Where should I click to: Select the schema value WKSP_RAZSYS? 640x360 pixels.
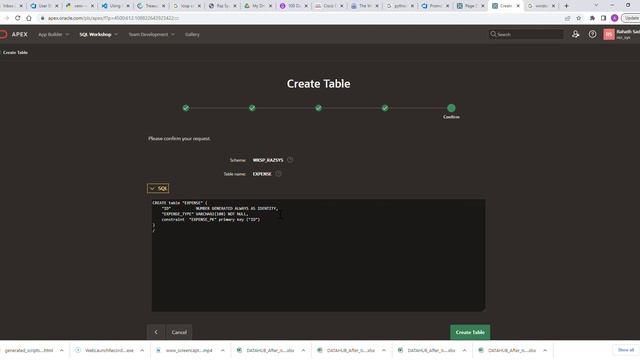click(268, 160)
